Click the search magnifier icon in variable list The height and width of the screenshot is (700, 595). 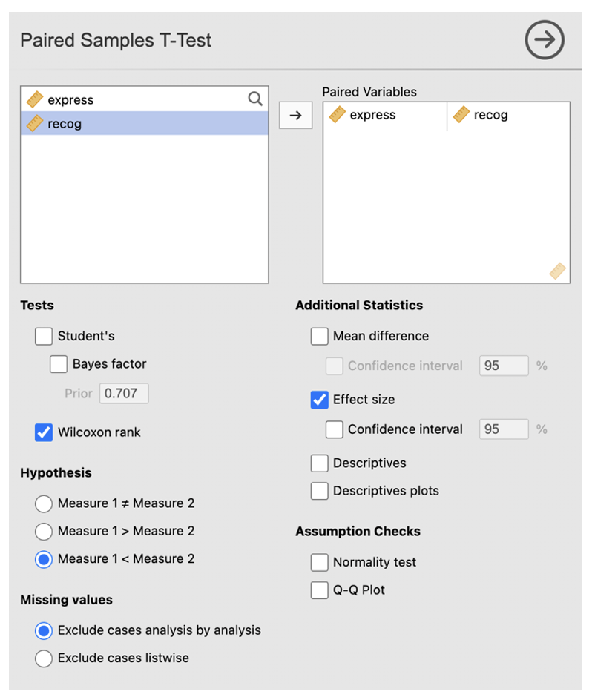coord(254,99)
